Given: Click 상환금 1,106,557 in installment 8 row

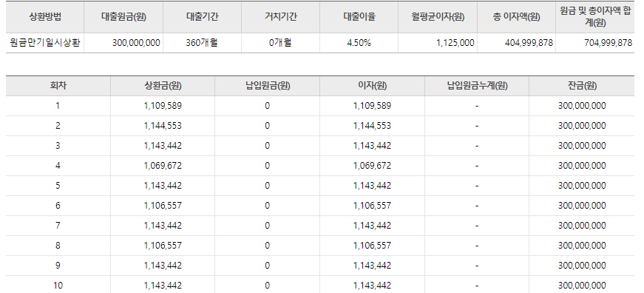Looking at the screenshot, I should pyautogui.click(x=163, y=246).
